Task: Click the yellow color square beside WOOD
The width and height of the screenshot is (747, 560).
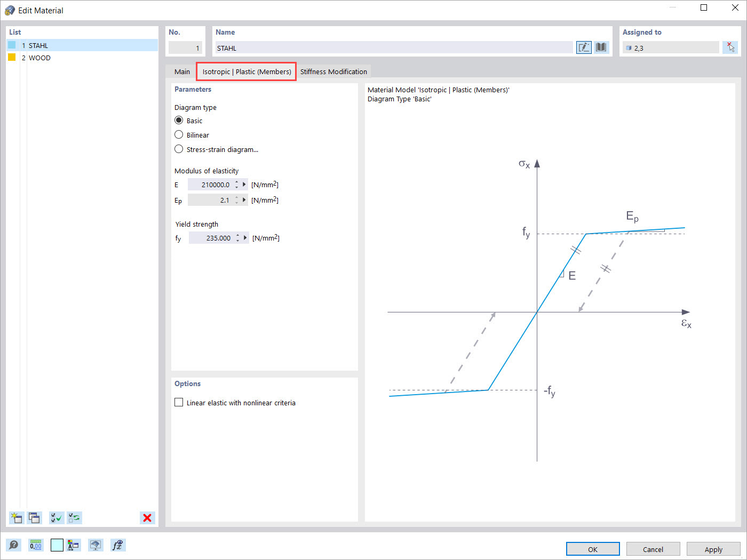Action: click(12, 57)
